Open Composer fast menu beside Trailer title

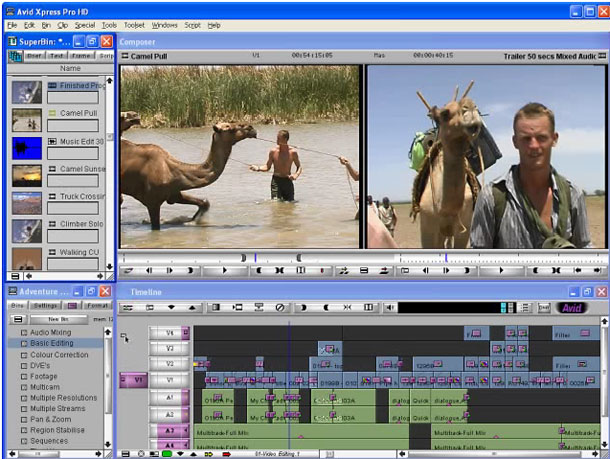(602, 56)
